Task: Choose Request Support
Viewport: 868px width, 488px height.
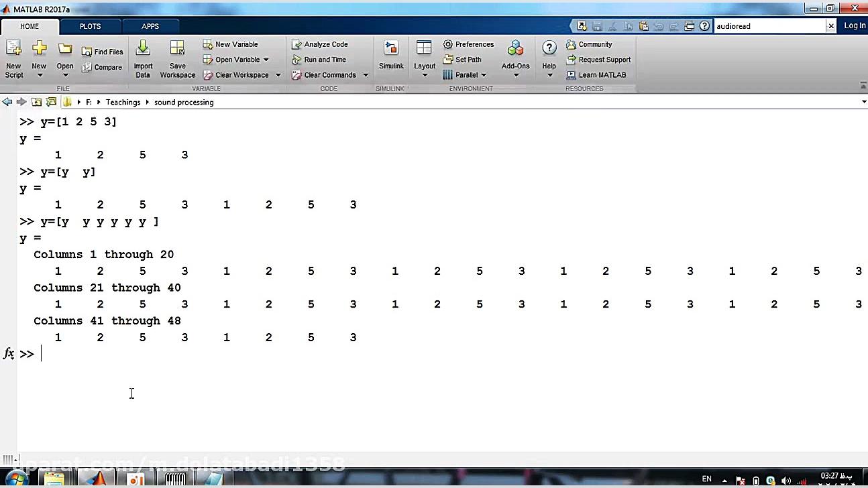Action: click(x=598, y=60)
